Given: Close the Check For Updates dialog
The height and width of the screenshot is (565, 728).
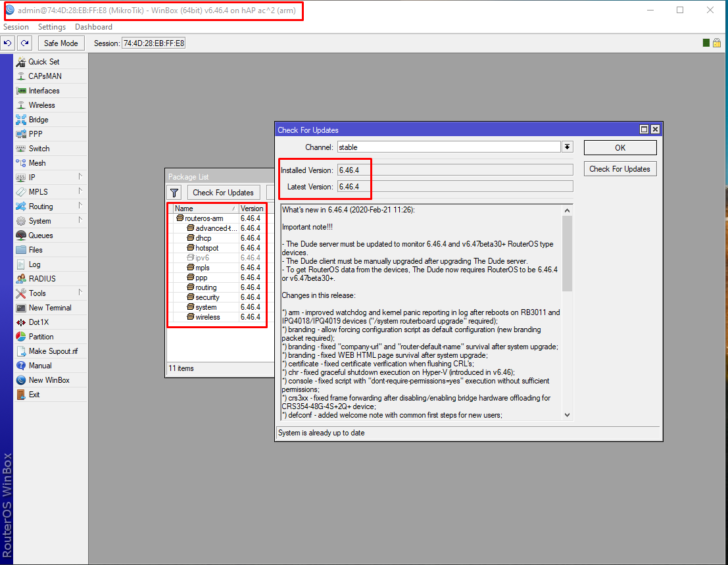Looking at the screenshot, I should (x=655, y=130).
